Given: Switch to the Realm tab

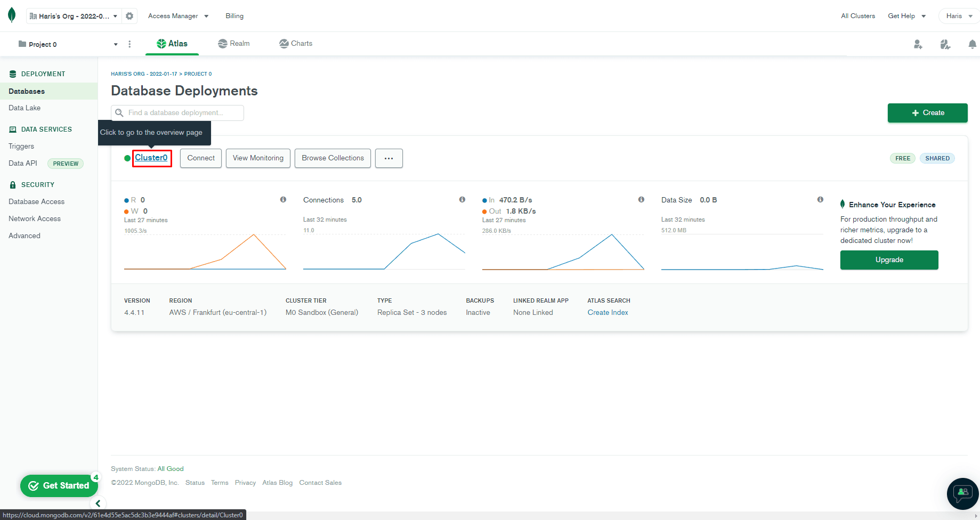Looking at the screenshot, I should [x=234, y=44].
